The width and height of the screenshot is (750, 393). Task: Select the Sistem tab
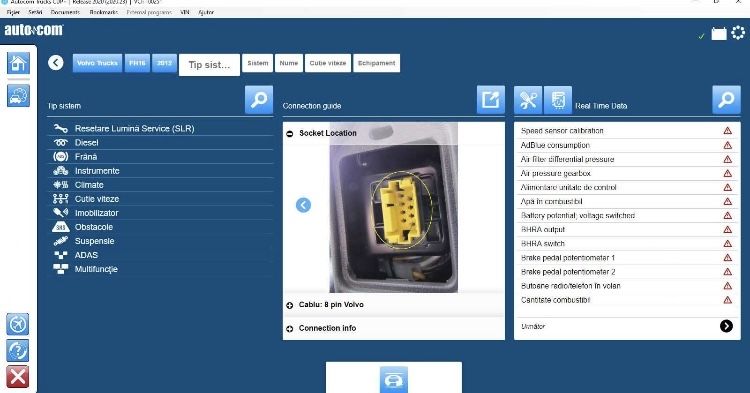[258, 63]
